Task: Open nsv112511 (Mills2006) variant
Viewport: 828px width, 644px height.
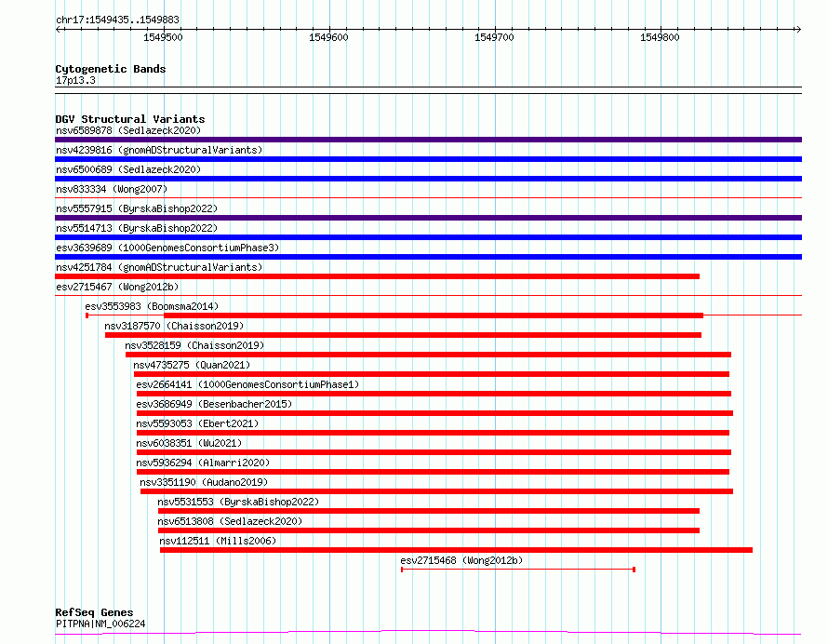Action: point(218,541)
